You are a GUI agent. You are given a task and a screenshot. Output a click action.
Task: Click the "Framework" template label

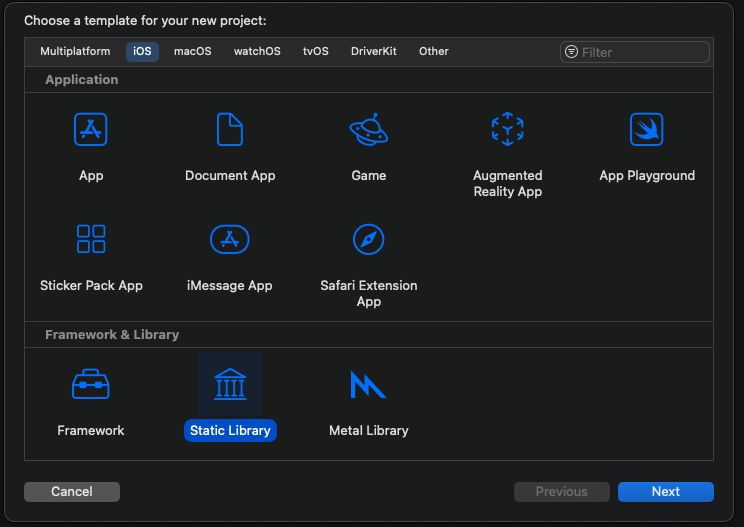point(91,430)
